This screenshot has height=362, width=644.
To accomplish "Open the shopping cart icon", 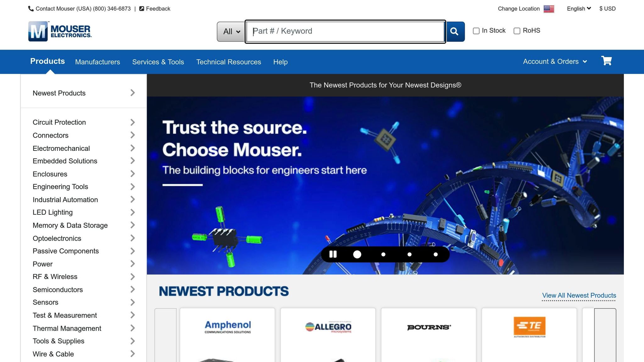I will point(607,61).
